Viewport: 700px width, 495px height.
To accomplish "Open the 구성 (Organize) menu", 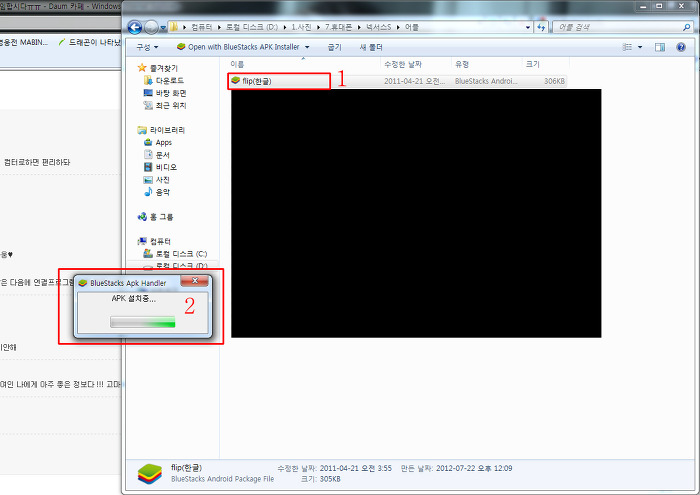I will tap(147, 47).
